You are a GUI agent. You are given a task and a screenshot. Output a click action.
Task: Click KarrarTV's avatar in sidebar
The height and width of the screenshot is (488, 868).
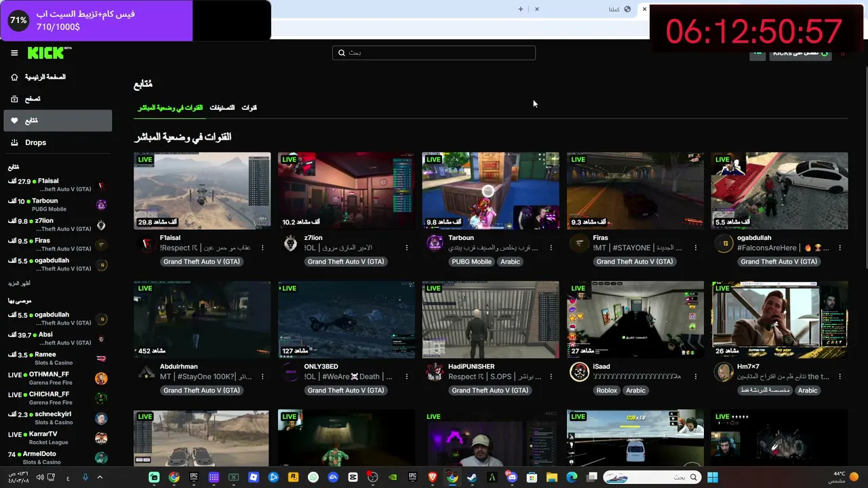point(101,438)
